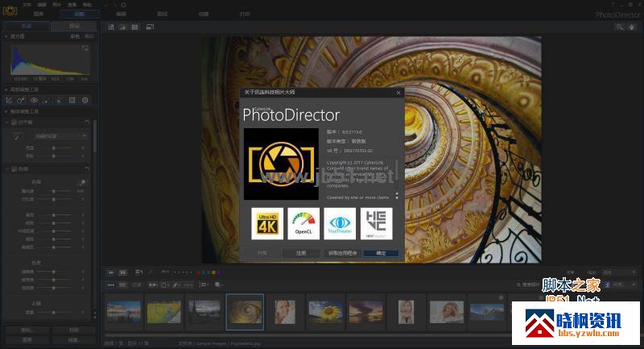Click 注册 in the about dialog
The width and height of the screenshot is (644, 349).
coord(301,253)
